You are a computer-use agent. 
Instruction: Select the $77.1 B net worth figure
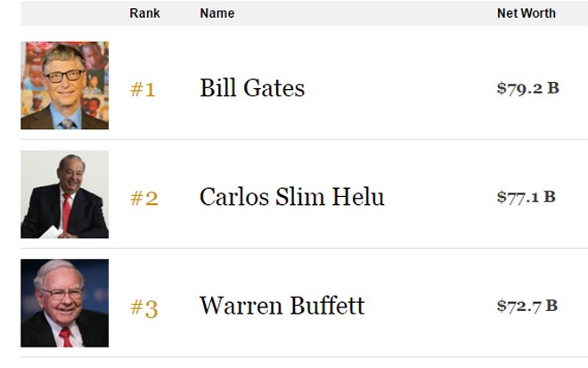[526, 197]
